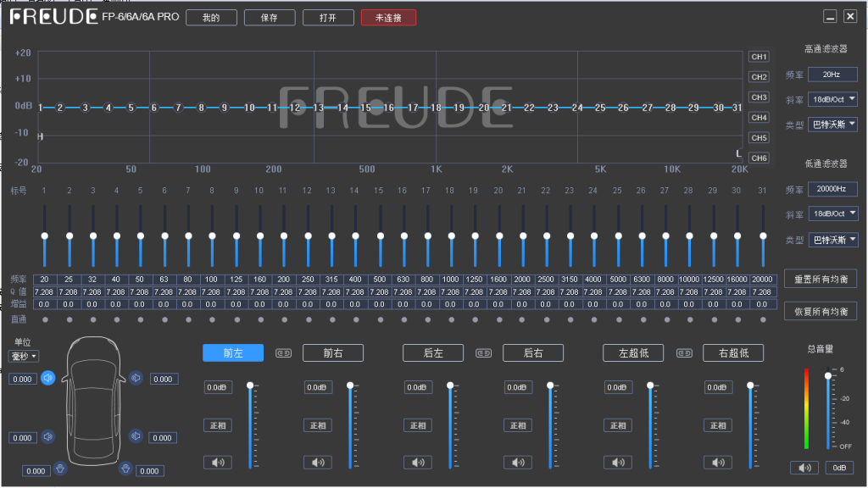The image size is (868, 488).
Task: Open the high-pass filter type (类型) dropdown
Action: [x=832, y=125]
